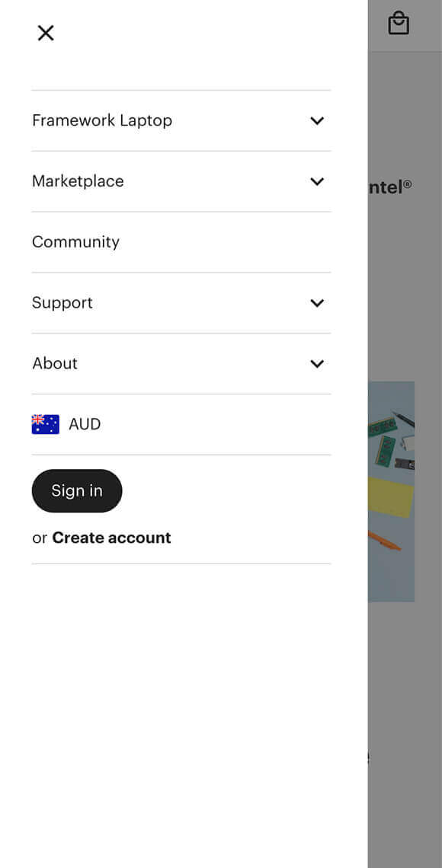Click the Support dropdown arrow
This screenshot has height=868, width=442.
pyautogui.click(x=316, y=303)
